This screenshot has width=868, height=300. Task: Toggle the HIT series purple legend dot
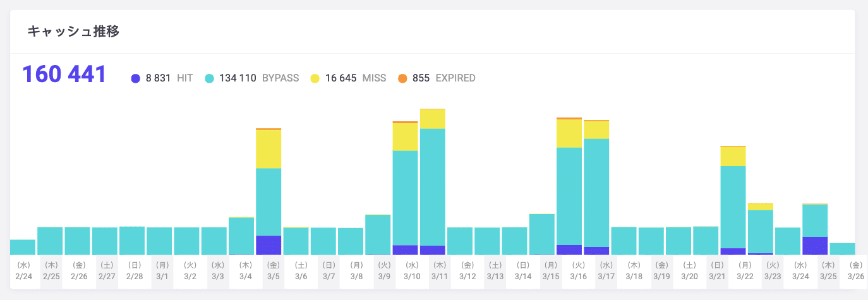click(x=135, y=78)
